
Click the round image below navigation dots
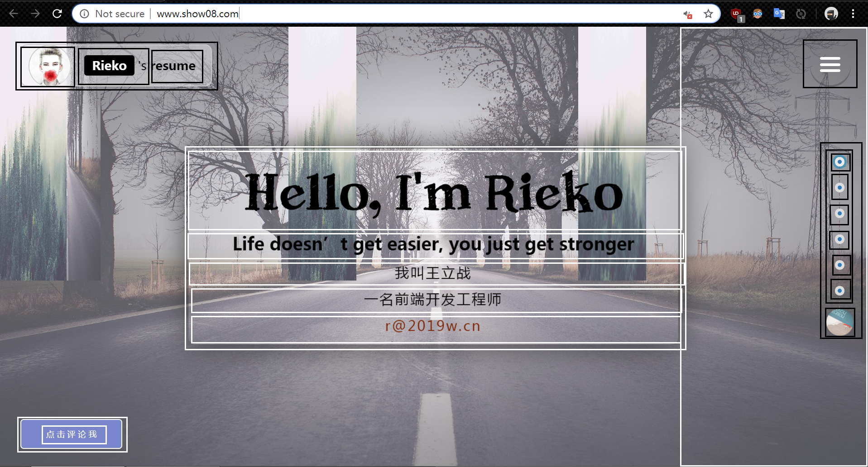click(840, 323)
